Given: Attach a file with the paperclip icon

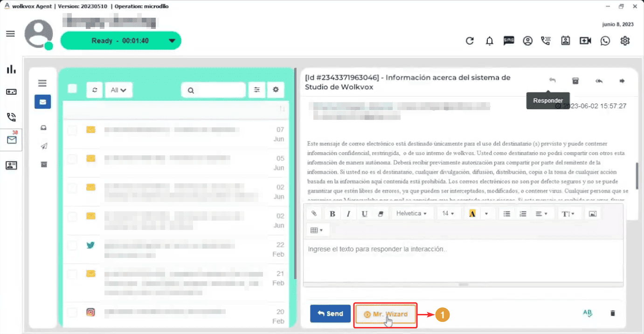Looking at the screenshot, I should point(314,214).
